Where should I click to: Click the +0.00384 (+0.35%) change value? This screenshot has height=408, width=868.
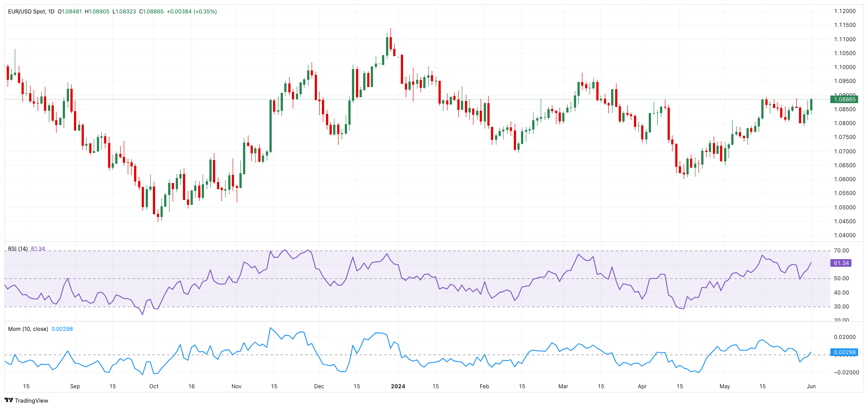pos(191,12)
